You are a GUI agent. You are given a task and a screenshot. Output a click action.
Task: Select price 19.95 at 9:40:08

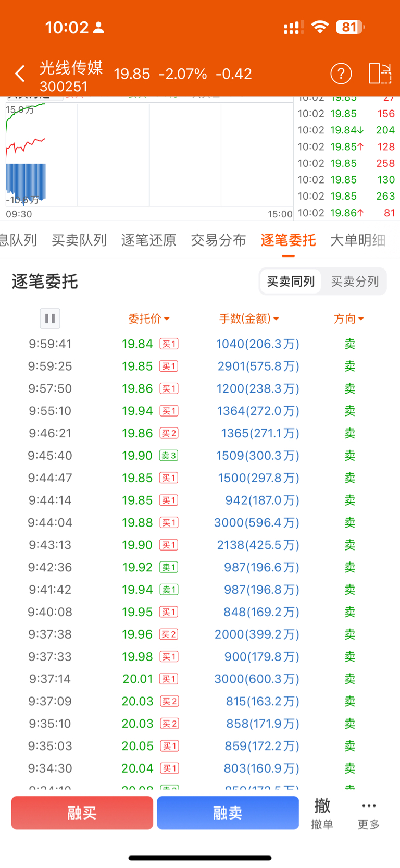(137, 612)
